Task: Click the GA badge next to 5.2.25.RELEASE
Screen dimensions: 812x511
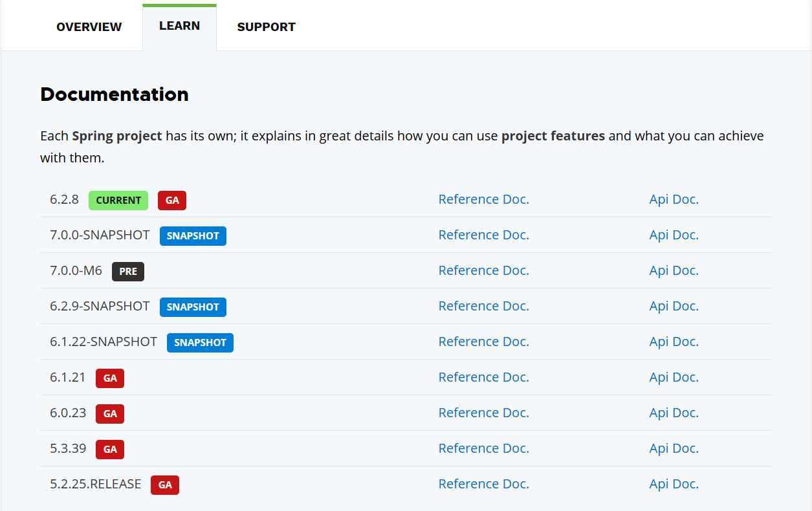Action: [165, 485]
